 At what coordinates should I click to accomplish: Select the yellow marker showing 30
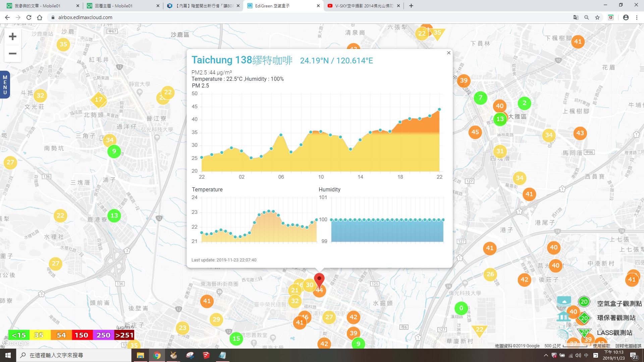309,285
